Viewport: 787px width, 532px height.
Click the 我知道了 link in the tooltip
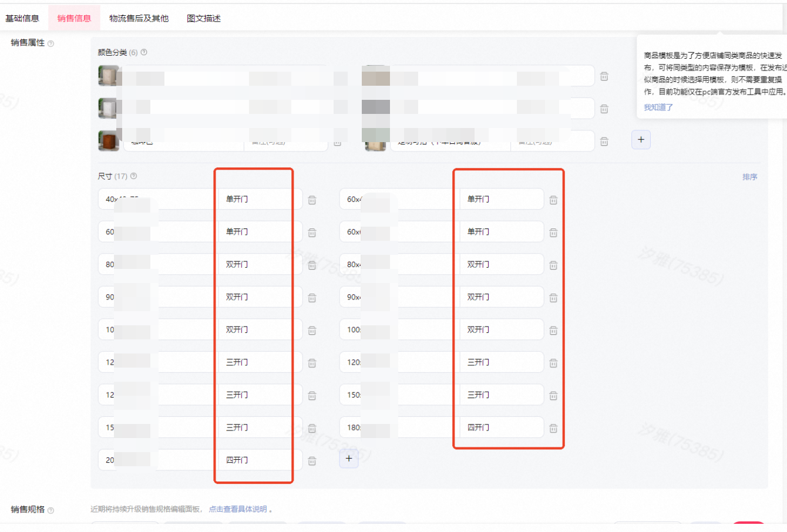(x=658, y=107)
